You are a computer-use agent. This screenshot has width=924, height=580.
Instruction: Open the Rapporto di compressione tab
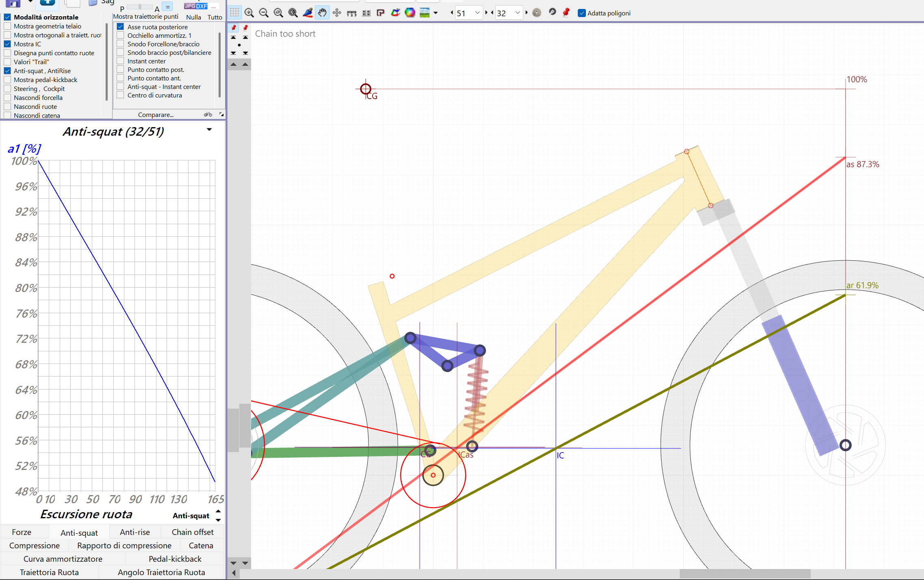coord(124,545)
